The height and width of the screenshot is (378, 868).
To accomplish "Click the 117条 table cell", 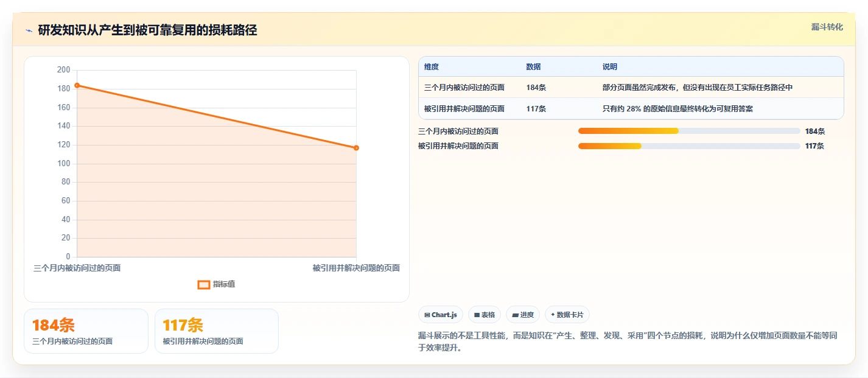I will 536,109.
